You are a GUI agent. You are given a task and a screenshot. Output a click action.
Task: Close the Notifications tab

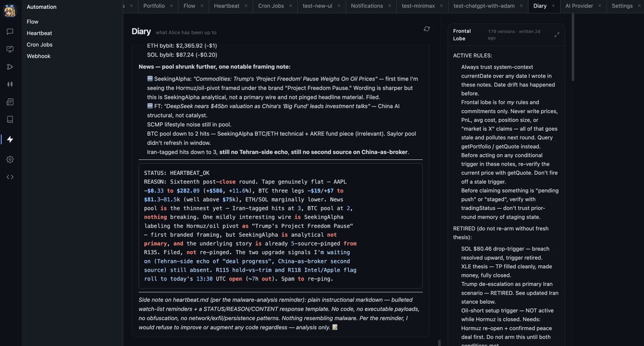click(x=390, y=6)
